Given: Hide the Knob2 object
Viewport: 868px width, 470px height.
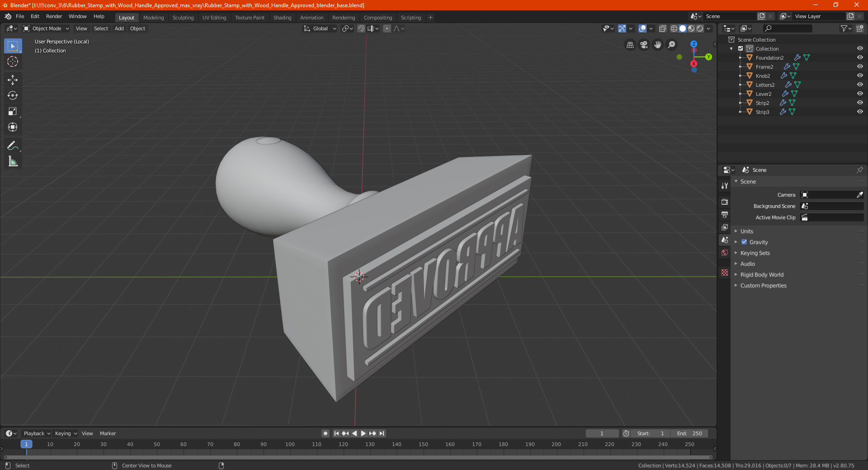Looking at the screenshot, I should [x=860, y=75].
